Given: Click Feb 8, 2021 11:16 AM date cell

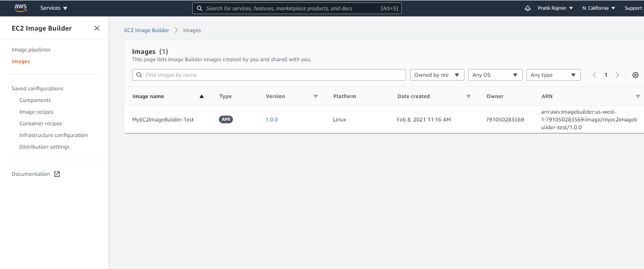Looking at the screenshot, I should (x=424, y=119).
